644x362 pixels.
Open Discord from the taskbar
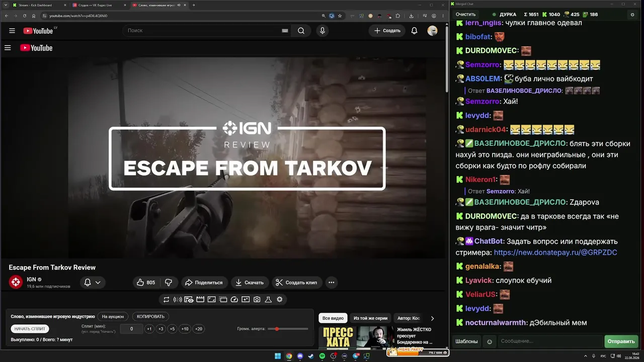click(x=300, y=356)
